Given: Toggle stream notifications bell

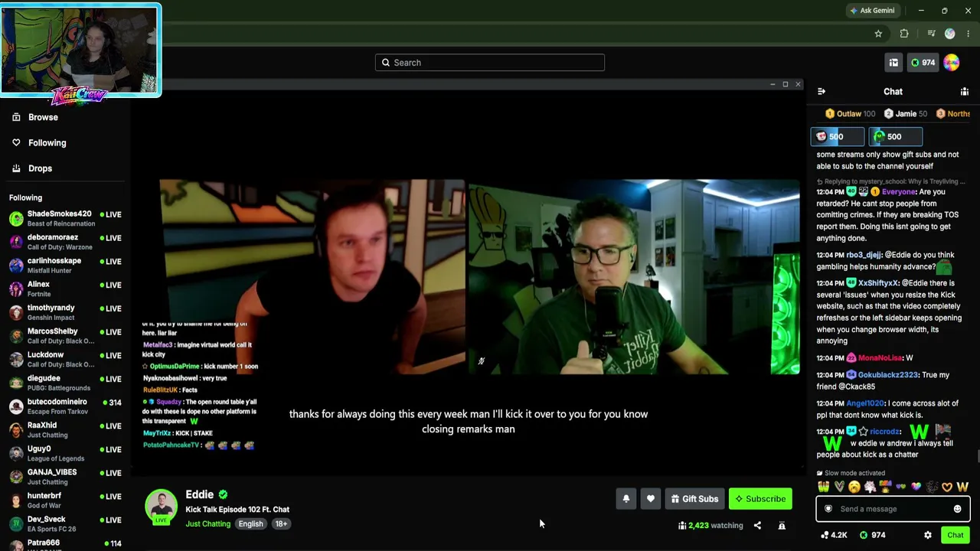Looking at the screenshot, I should 626,499.
